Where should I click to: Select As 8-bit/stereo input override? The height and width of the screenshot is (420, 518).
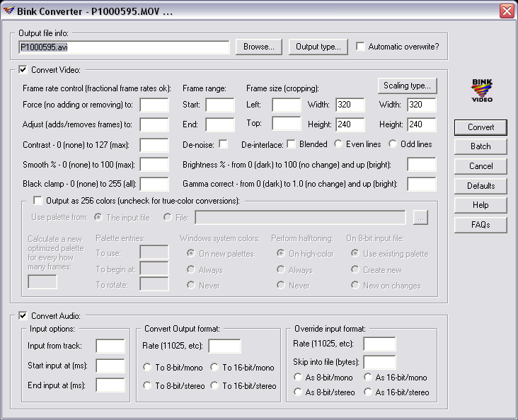pyautogui.click(x=298, y=392)
